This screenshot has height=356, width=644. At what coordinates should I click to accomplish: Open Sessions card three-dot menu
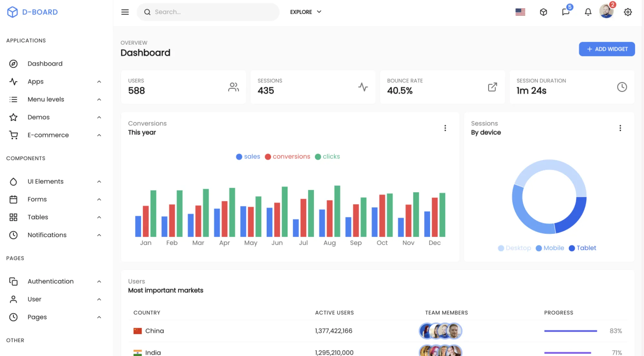620,128
